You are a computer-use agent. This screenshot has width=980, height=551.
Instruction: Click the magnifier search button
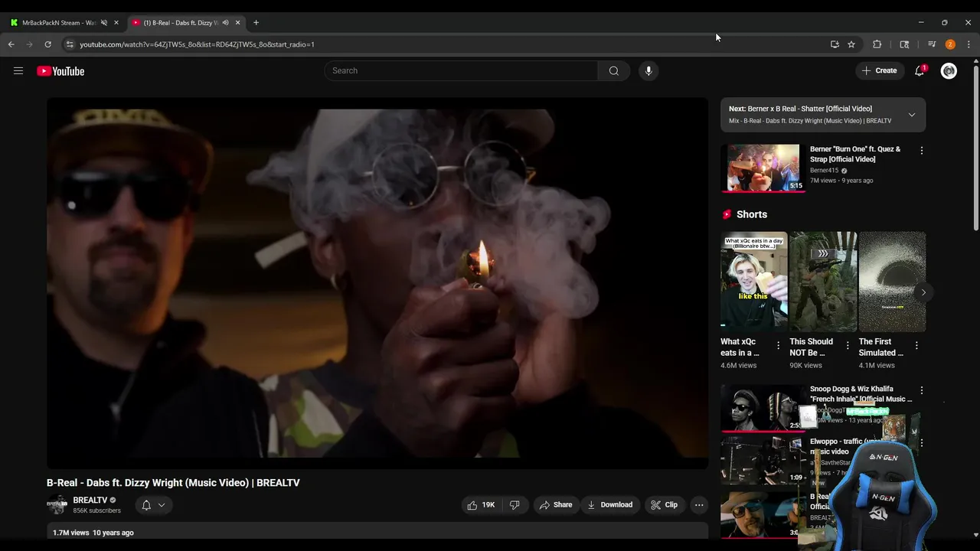pos(614,70)
